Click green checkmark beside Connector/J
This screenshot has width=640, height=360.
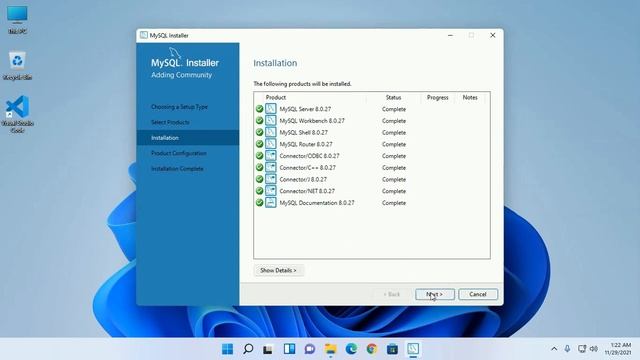pos(259,179)
